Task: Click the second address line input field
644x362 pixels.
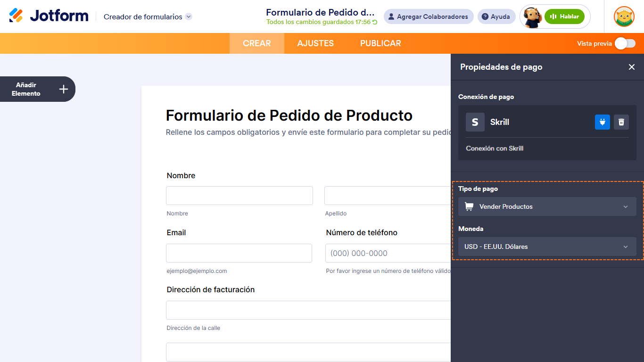Action: [x=308, y=352]
